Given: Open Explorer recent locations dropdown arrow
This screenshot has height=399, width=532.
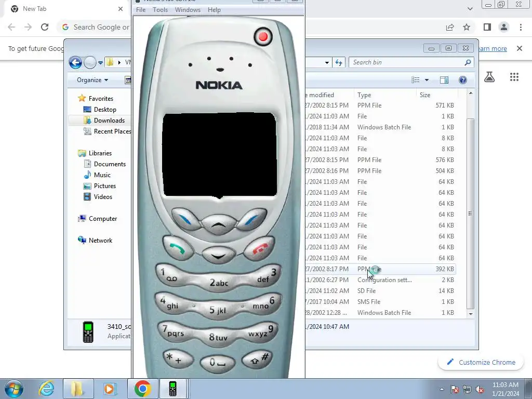Looking at the screenshot, I should pos(100,62).
